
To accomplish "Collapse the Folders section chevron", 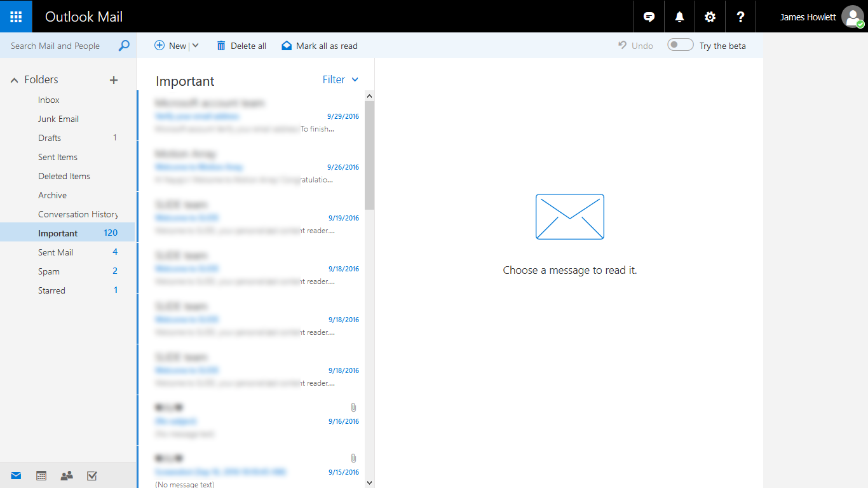I will pos(14,80).
